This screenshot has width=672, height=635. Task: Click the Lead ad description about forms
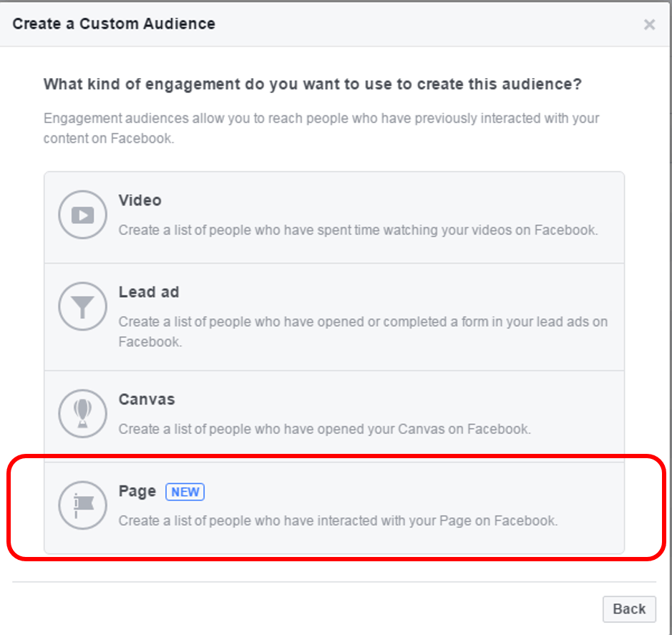[x=363, y=331]
